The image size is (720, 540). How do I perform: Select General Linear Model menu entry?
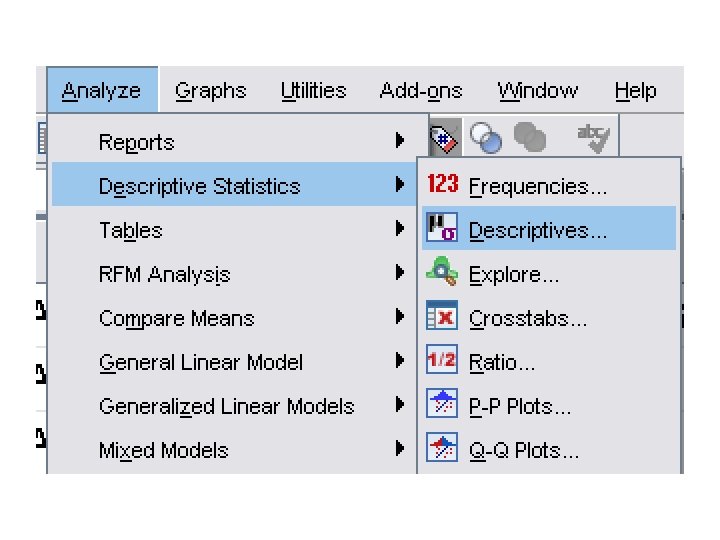click(201, 362)
